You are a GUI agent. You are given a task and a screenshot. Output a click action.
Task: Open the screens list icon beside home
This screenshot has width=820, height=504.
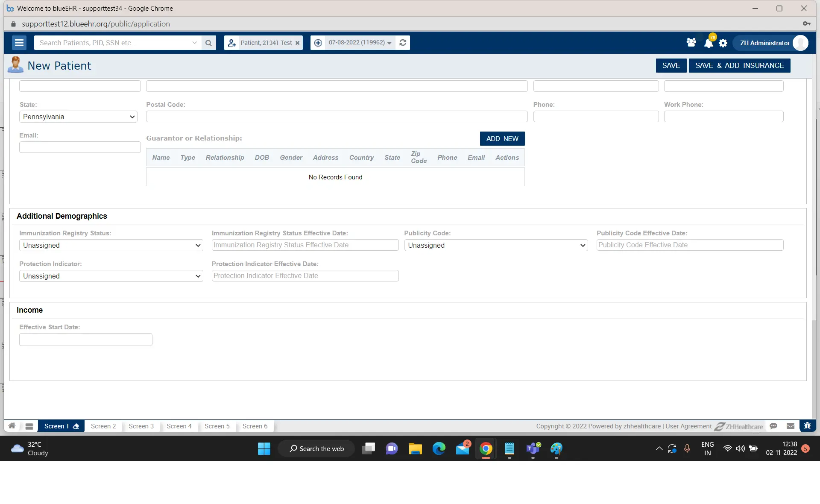tap(29, 426)
